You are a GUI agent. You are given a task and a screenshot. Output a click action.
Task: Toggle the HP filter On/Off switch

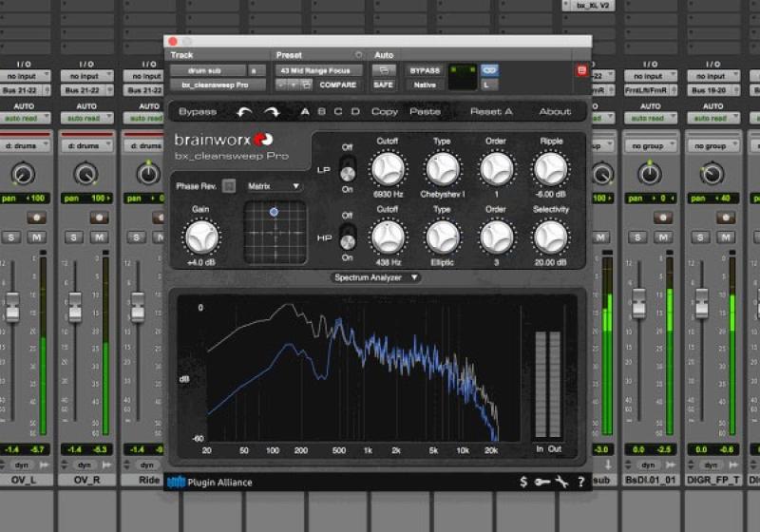(x=348, y=237)
